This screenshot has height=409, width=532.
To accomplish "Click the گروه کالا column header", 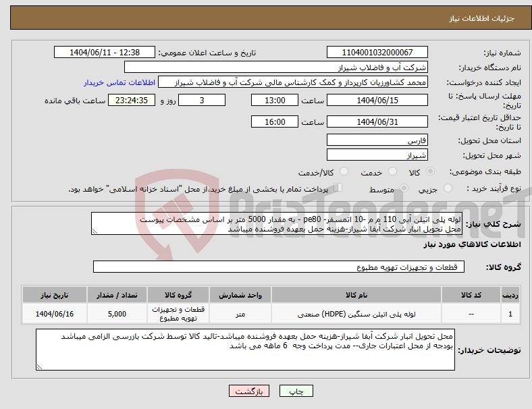I will point(178,295).
